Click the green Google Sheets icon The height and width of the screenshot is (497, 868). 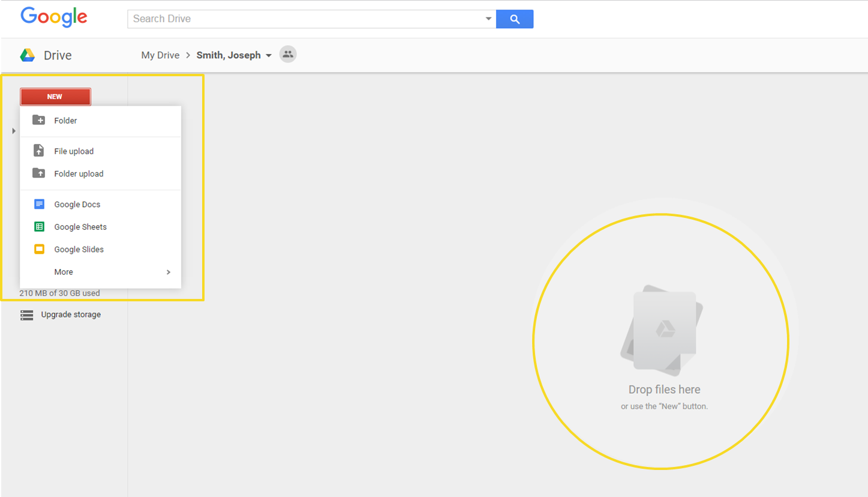[x=39, y=227]
